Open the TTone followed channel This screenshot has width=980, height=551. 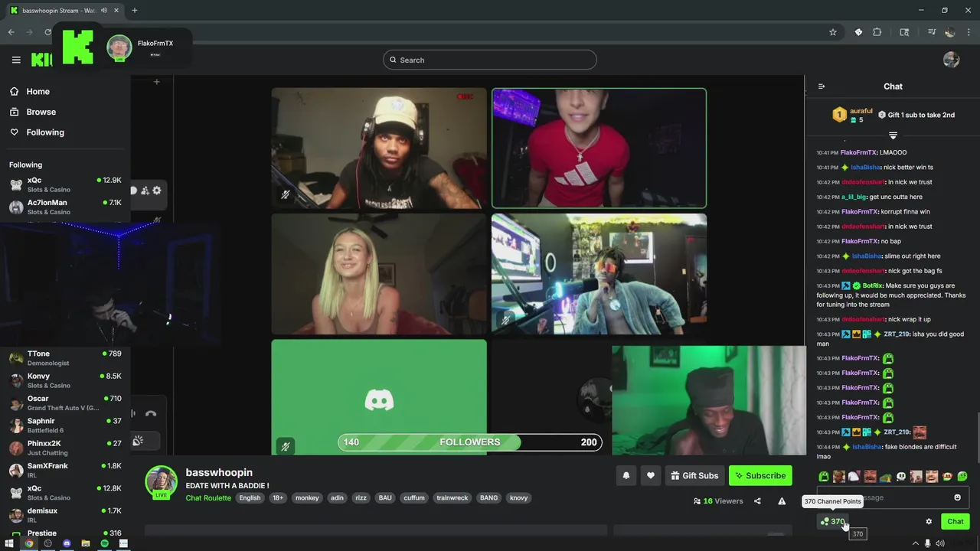click(x=65, y=358)
